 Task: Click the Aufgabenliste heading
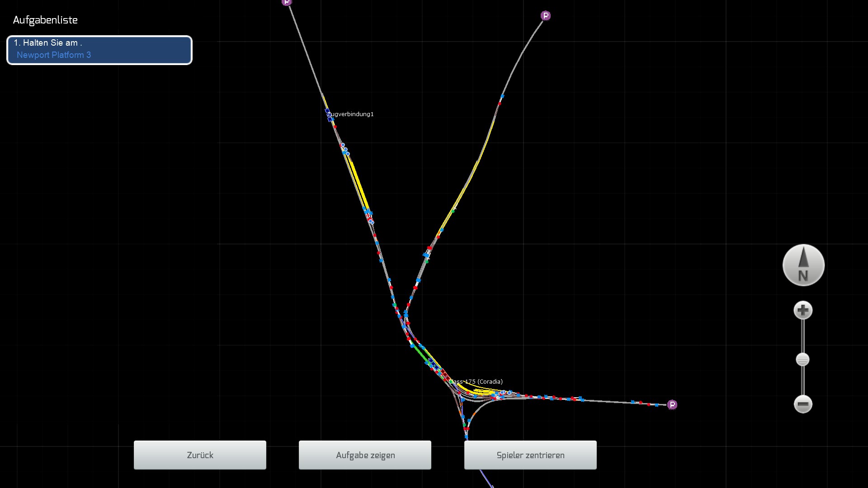(45, 20)
